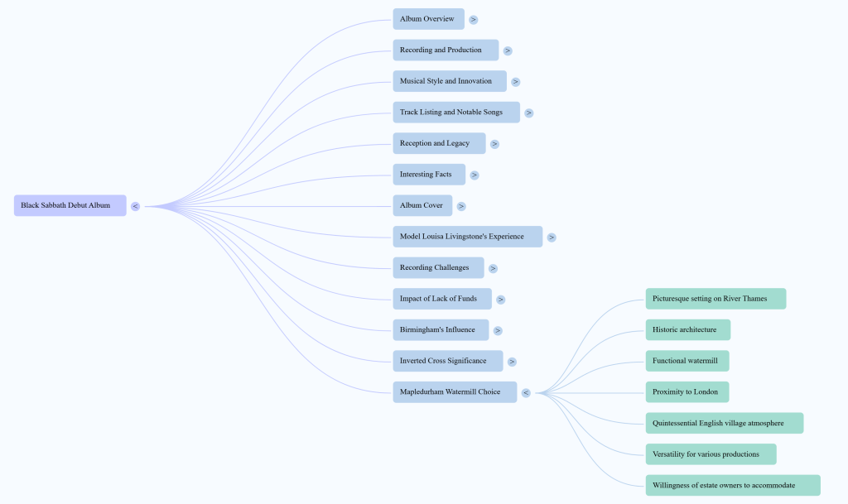Screen dimensions: 848x504
Task: Click the Functional watermill leaf node
Action: pyautogui.click(x=687, y=361)
